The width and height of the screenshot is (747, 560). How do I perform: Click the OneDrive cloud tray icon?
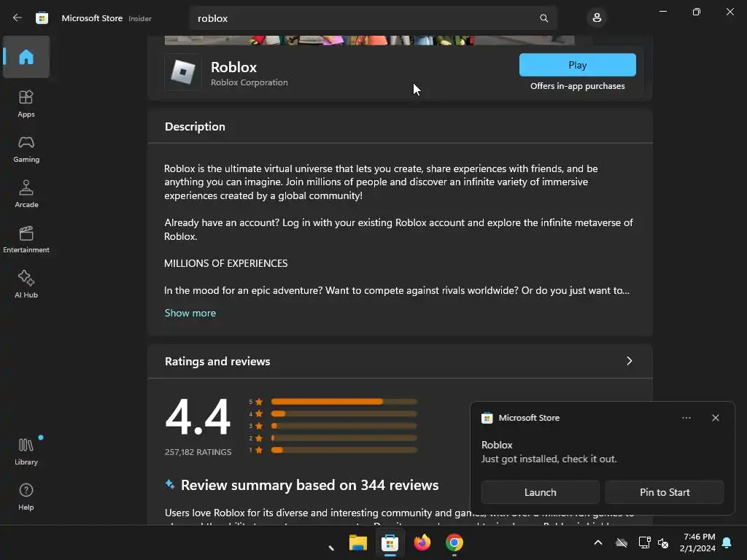click(x=622, y=542)
